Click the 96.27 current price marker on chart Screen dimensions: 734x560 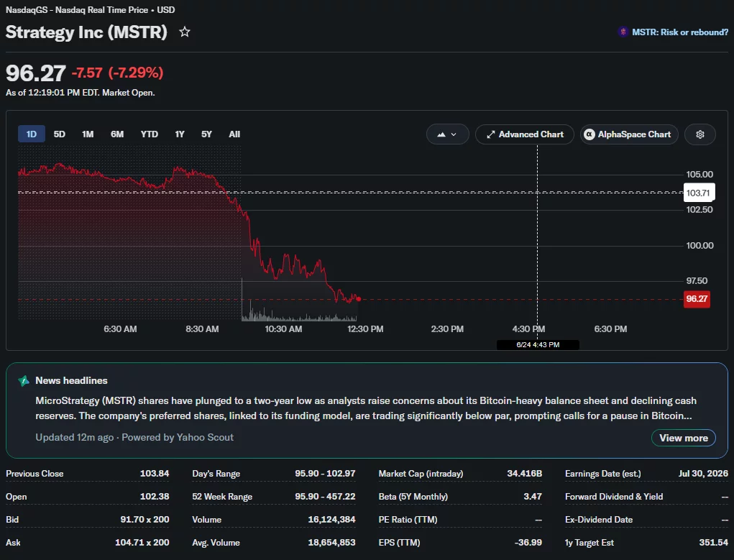(x=697, y=299)
